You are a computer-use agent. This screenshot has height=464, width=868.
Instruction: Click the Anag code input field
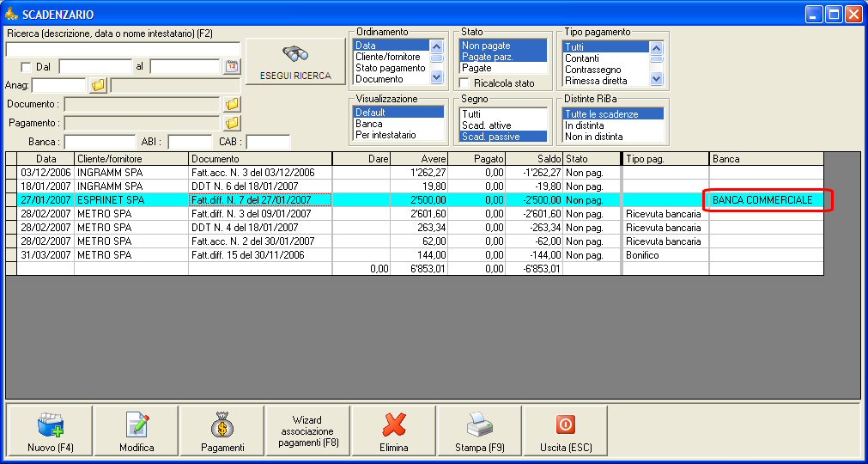pos(59,85)
